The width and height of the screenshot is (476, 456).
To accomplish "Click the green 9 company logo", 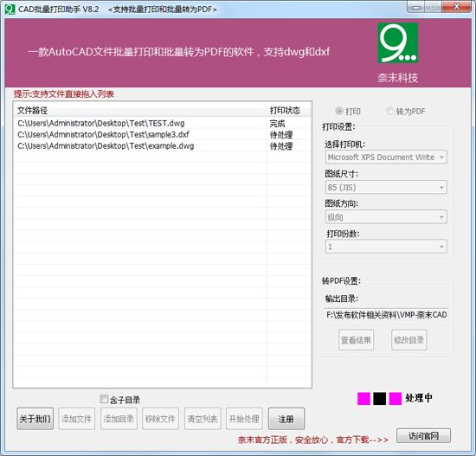I will pos(398,42).
